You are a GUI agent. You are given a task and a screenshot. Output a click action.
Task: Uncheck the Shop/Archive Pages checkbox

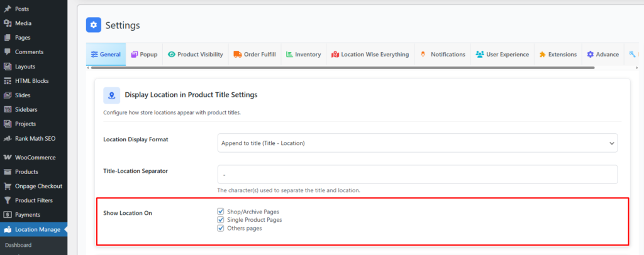click(220, 212)
